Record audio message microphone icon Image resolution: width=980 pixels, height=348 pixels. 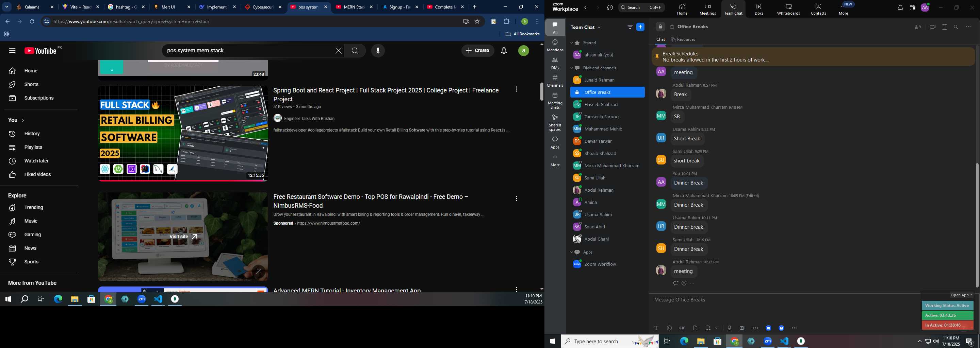(729, 328)
